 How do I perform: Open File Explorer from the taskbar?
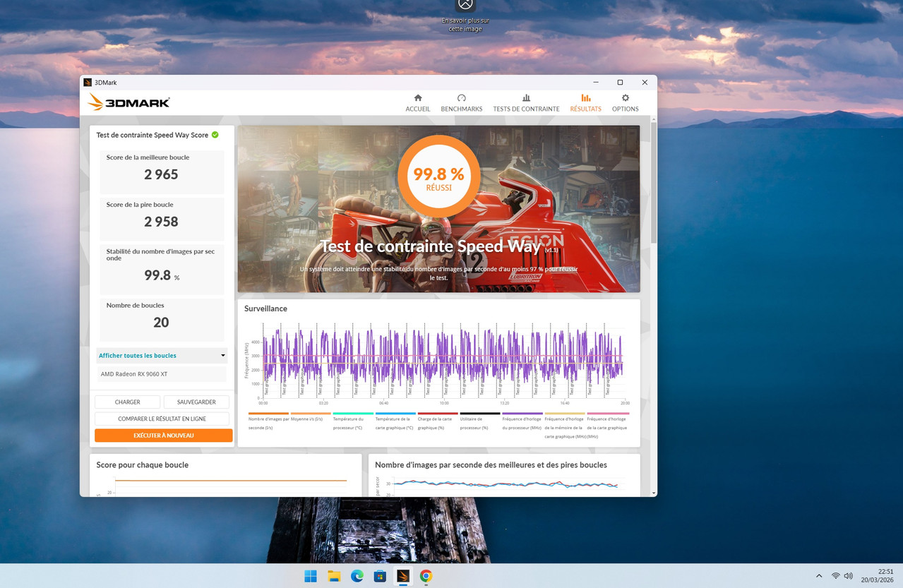[x=334, y=576]
